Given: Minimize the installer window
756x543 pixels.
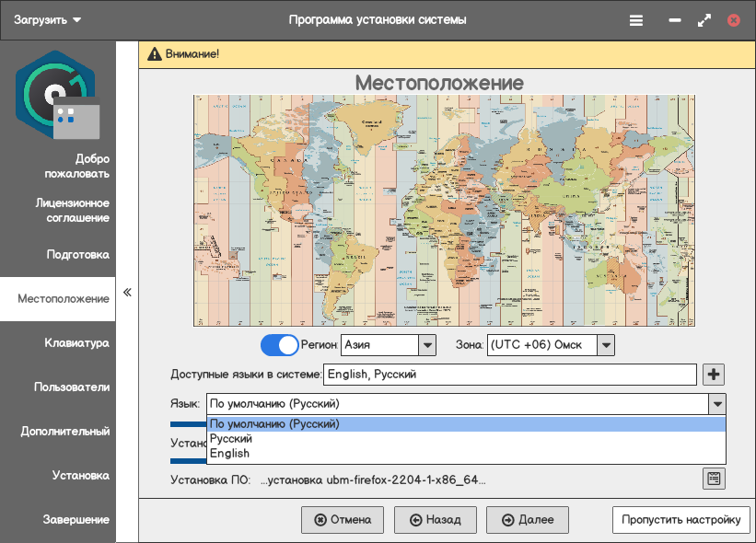Looking at the screenshot, I should (x=675, y=19).
